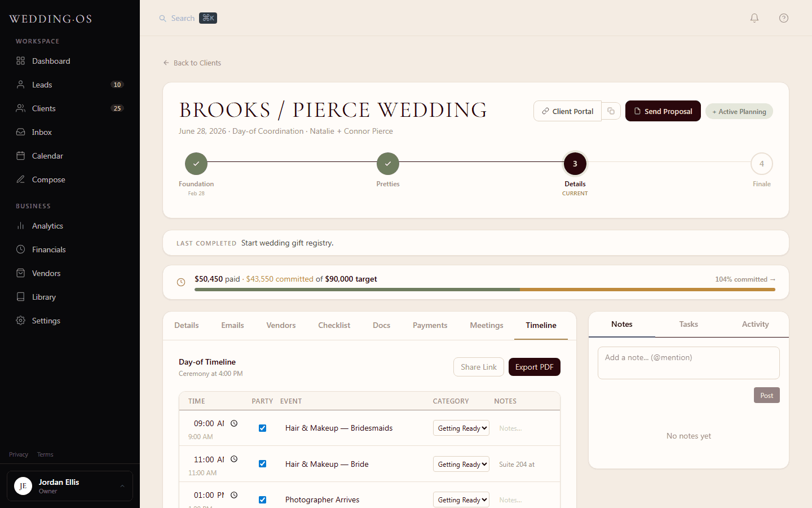
Task: Open the Terms link
Action: point(45,454)
